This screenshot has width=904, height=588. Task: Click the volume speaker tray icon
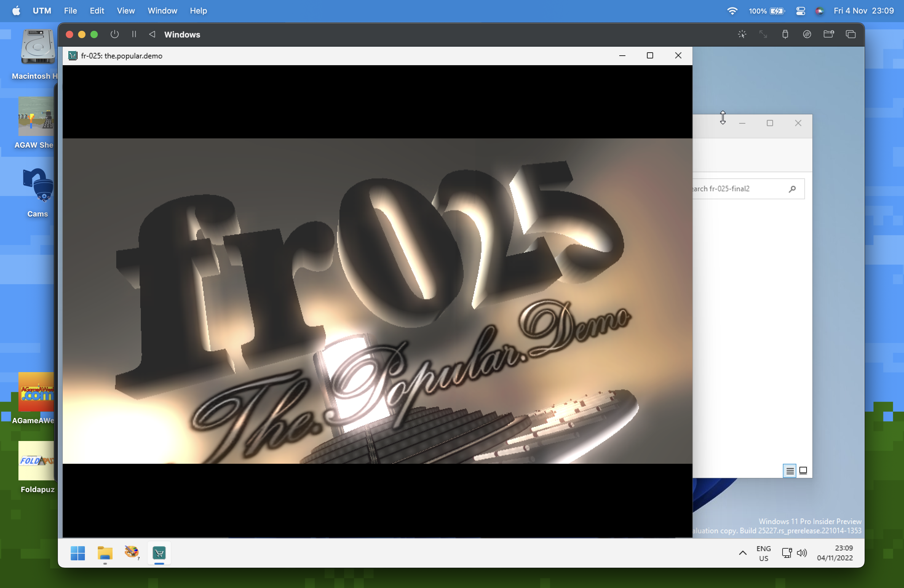[x=802, y=553]
